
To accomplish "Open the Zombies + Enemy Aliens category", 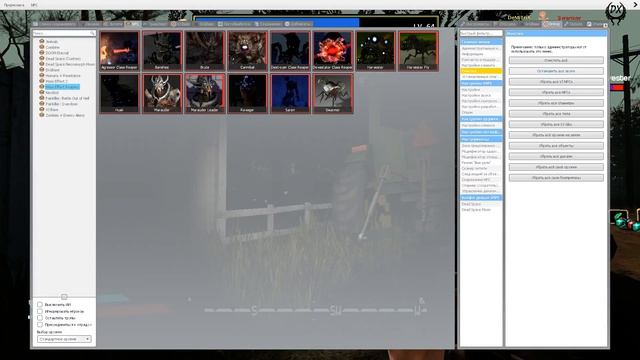I will (65, 116).
